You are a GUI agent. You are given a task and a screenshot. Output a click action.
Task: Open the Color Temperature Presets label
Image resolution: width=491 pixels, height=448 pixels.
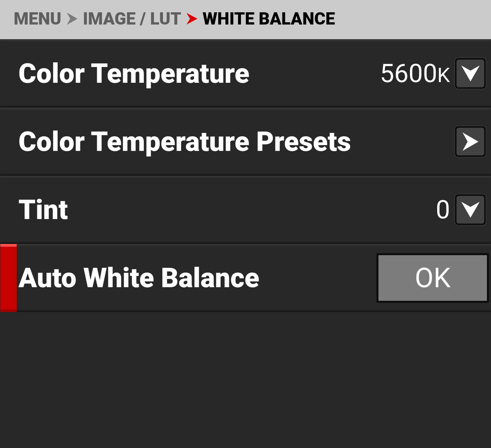pyautogui.click(x=185, y=142)
